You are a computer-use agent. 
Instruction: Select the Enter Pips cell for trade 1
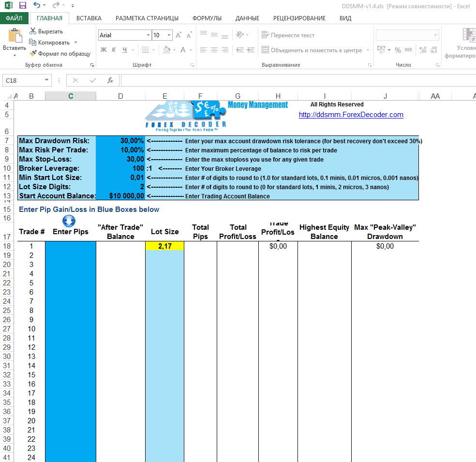coord(71,246)
